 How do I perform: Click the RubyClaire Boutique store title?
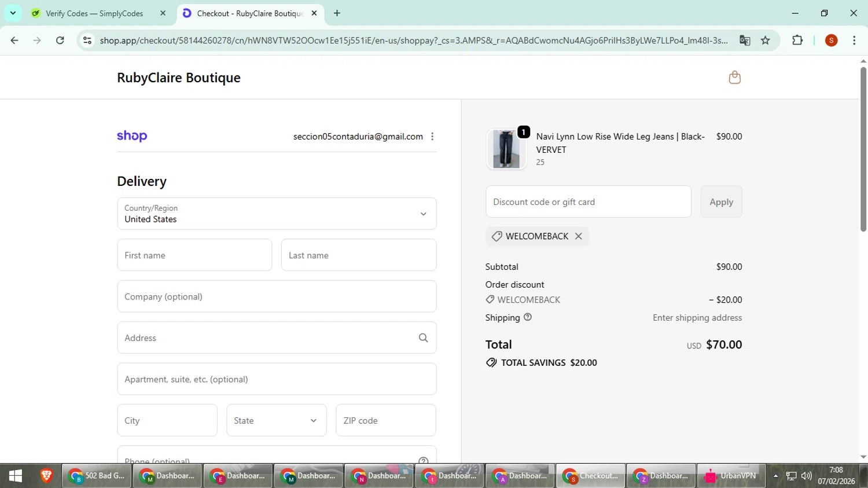click(179, 78)
